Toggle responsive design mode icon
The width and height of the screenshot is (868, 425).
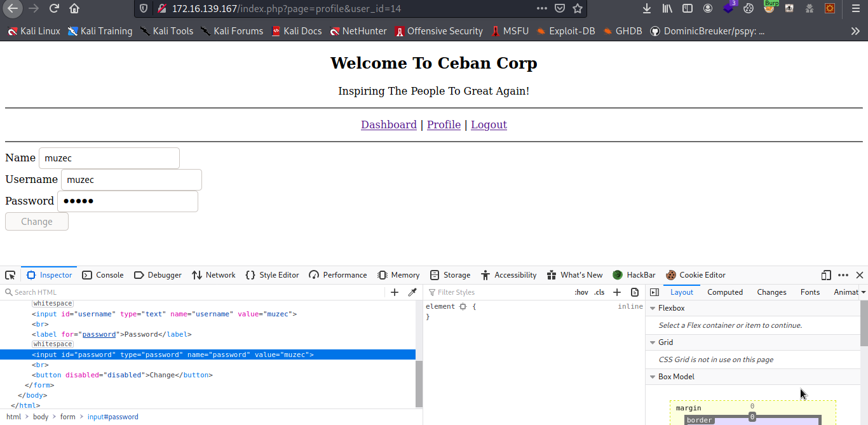click(826, 275)
